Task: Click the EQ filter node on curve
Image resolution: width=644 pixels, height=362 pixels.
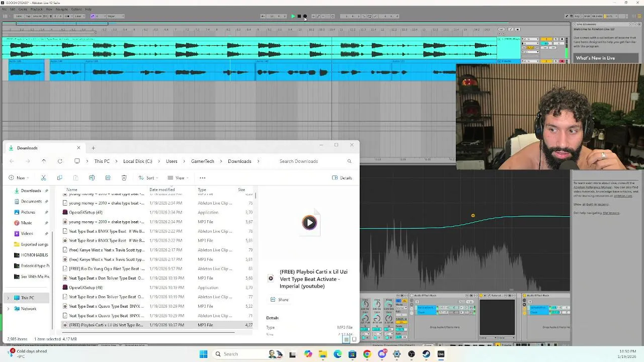Action: pos(473,216)
